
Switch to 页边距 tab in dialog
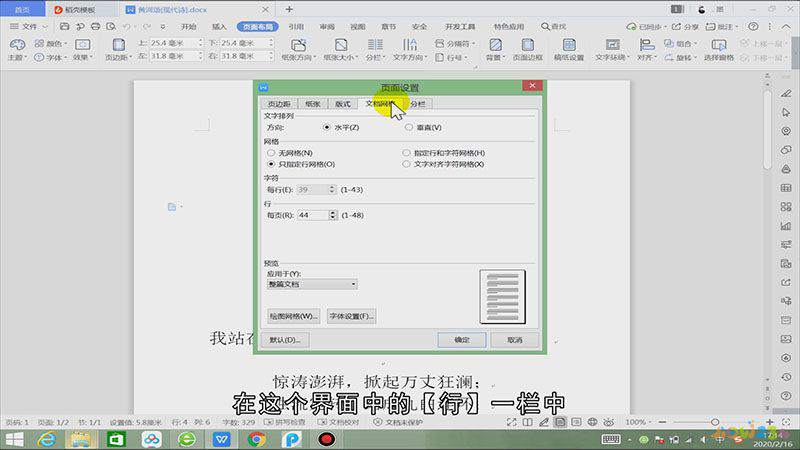(x=279, y=104)
